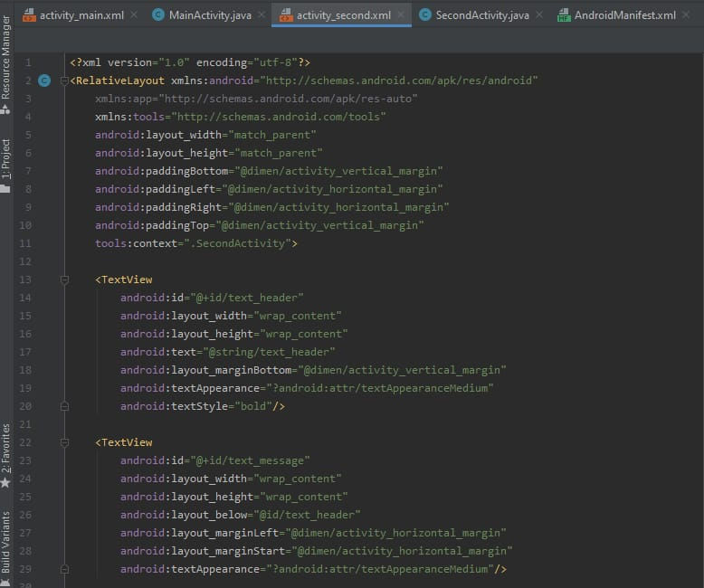The height and width of the screenshot is (588, 704).
Task: Click the TextView tag on line 22
Action: click(123, 442)
